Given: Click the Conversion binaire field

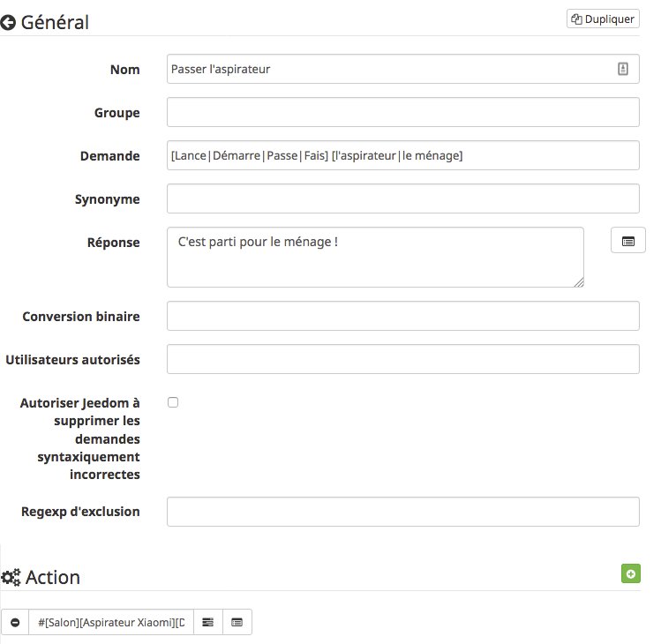Looking at the screenshot, I should click(403, 316).
